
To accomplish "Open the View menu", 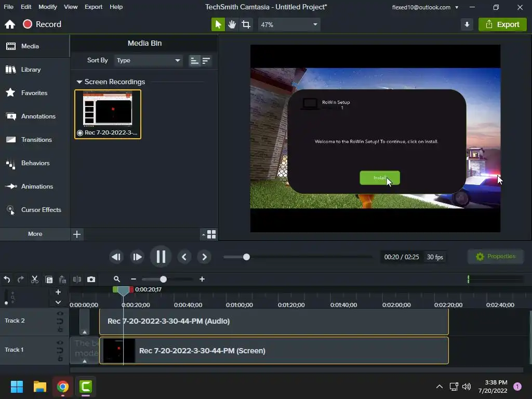I will [71, 7].
